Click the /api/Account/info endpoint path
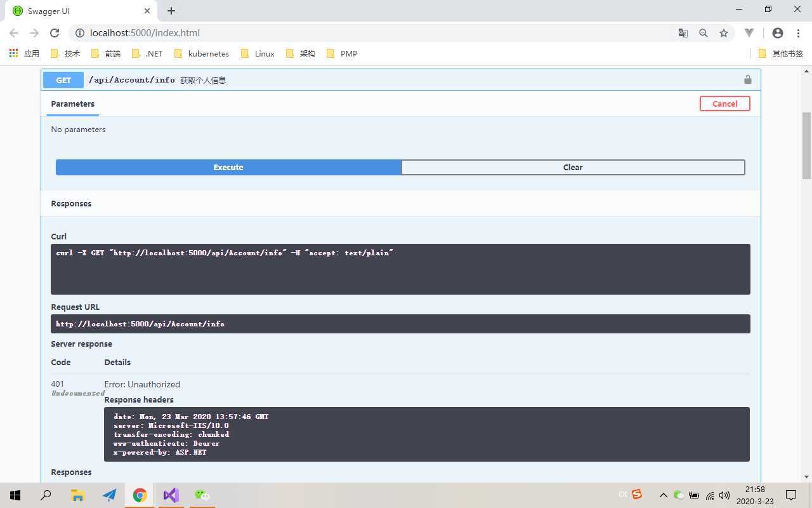This screenshot has width=812, height=508. (x=132, y=80)
